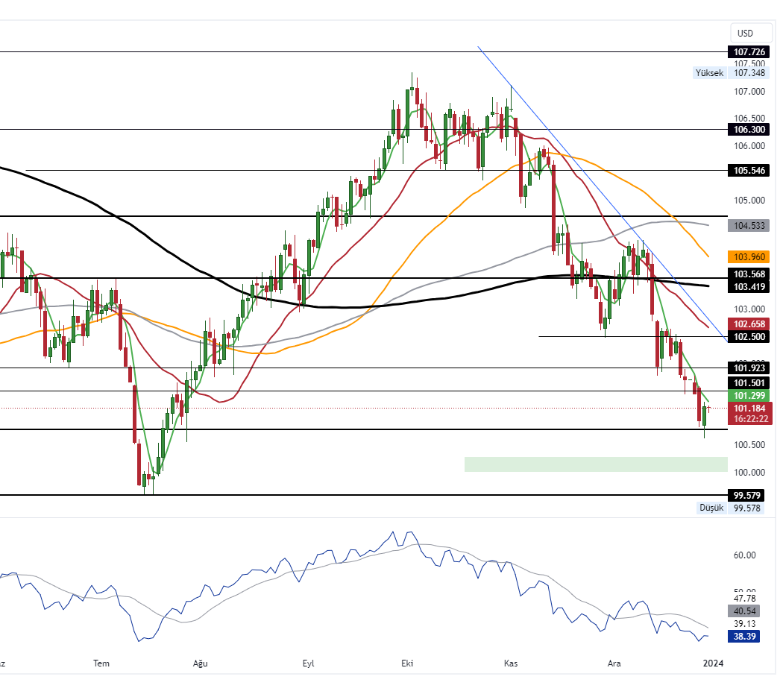
Task: Click the gray 40.54 RSI signal value label
Action: tap(746, 611)
